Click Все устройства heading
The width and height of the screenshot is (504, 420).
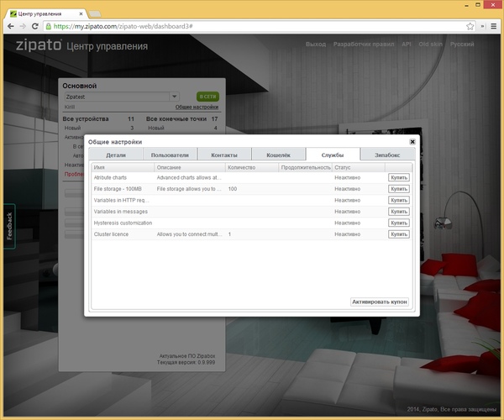click(86, 119)
